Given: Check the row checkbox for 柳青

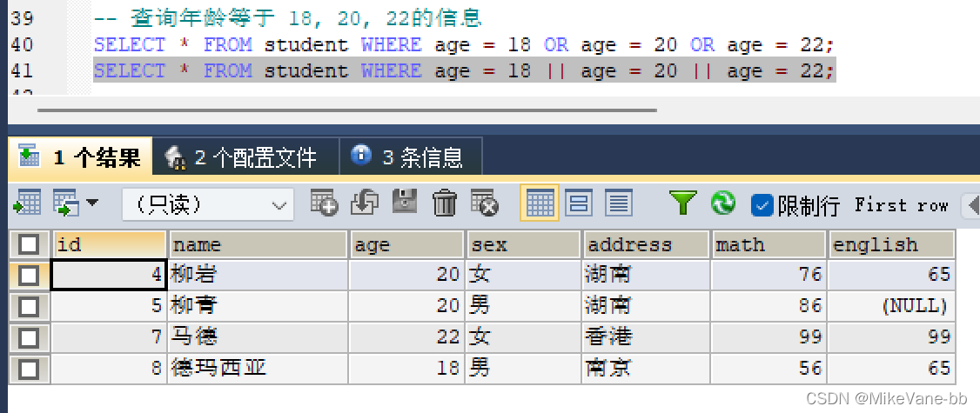Looking at the screenshot, I should point(30,306).
